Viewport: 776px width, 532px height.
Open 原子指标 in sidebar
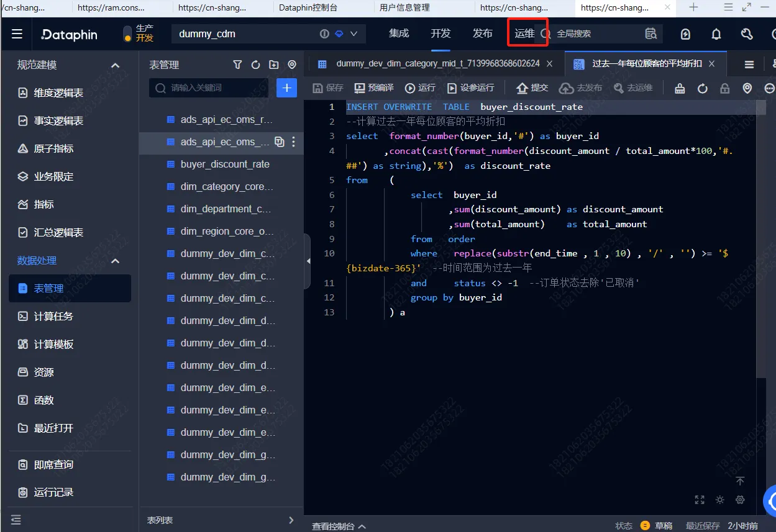click(x=45, y=148)
